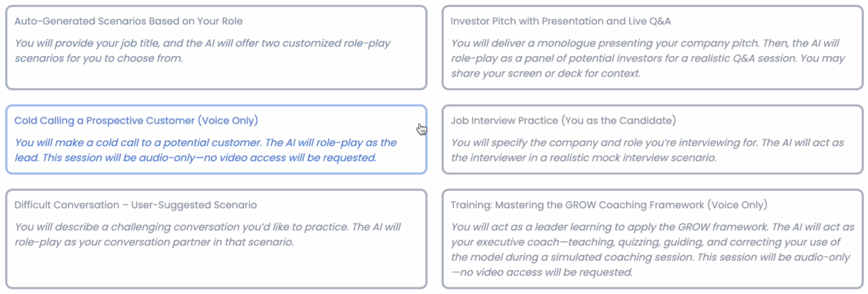Click the "Investor Pitch with Presentation and Live Q&A" heading

coord(560,21)
